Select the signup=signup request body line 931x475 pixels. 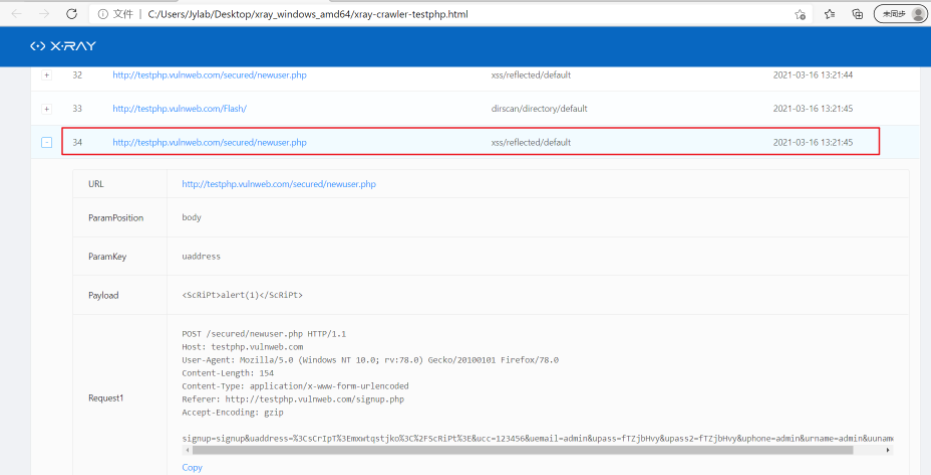pyautogui.click(x=537, y=438)
